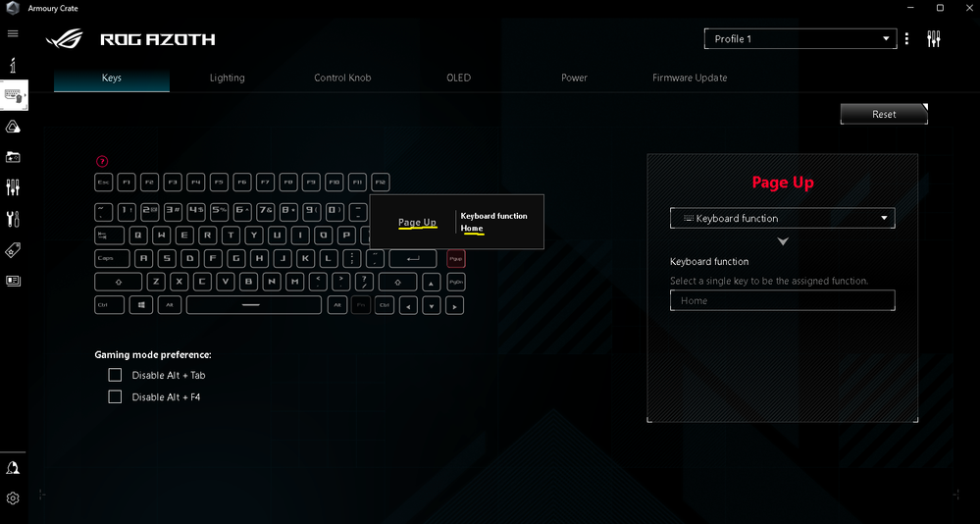
Task: Open the Game Library sidebar icon
Action: coord(13,157)
